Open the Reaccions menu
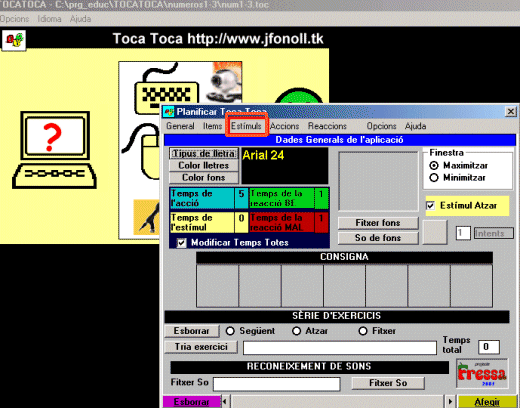 click(327, 126)
